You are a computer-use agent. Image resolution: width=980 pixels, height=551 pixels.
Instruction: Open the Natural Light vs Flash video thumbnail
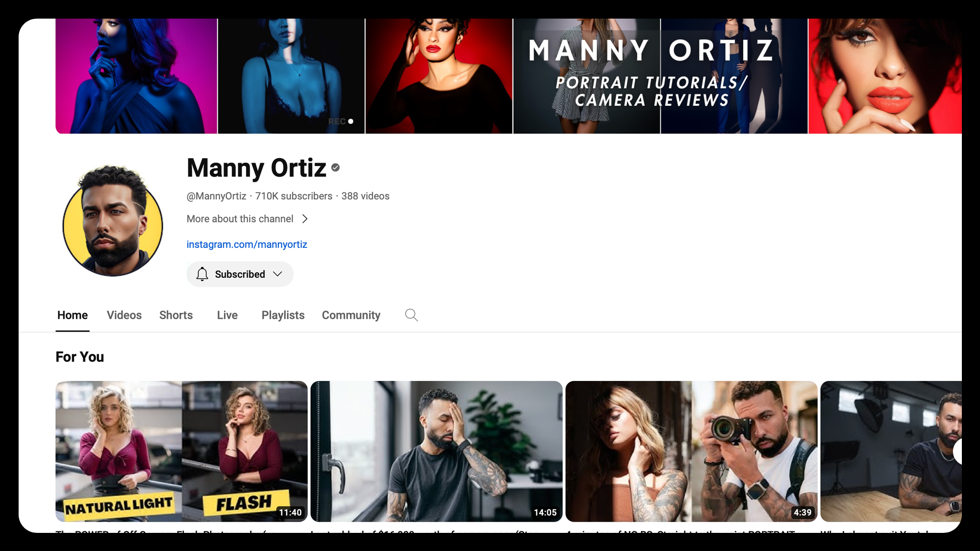pyautogui.click(x=181, y=451)
